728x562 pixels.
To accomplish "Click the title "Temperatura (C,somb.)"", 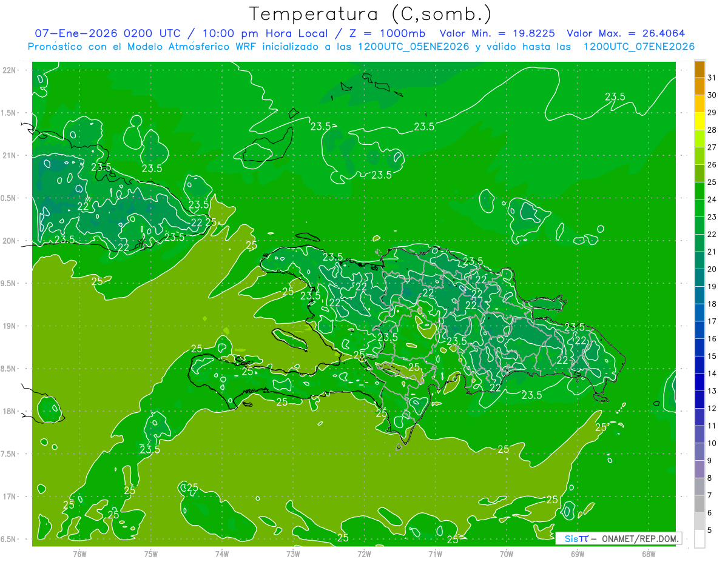I will click(370, 14).
